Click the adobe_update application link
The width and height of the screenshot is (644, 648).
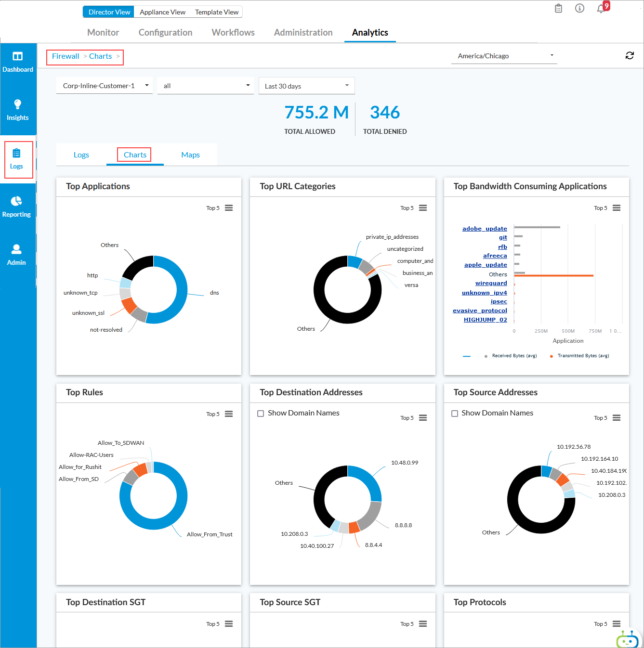point(485,229)
